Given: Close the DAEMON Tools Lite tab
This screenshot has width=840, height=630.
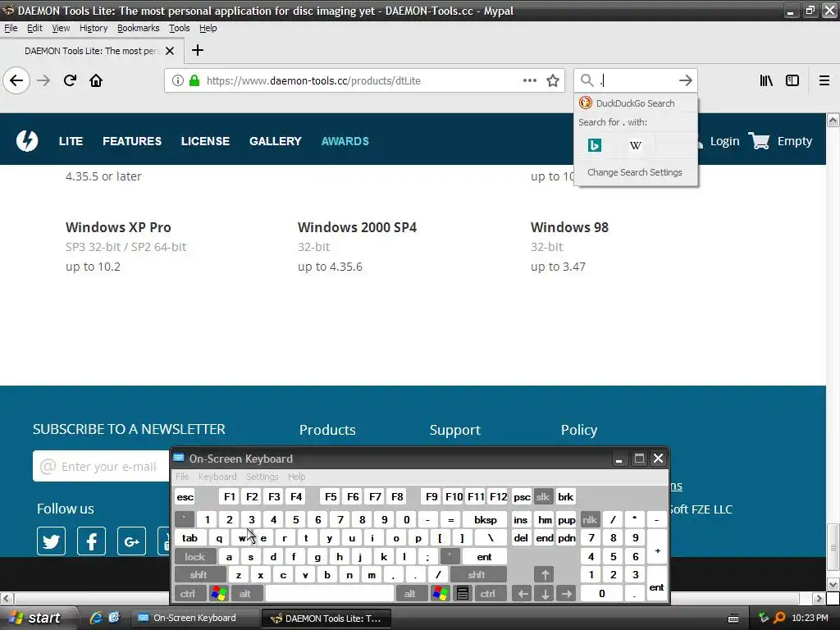Looking at the screenshot, I should pos(170,51).
